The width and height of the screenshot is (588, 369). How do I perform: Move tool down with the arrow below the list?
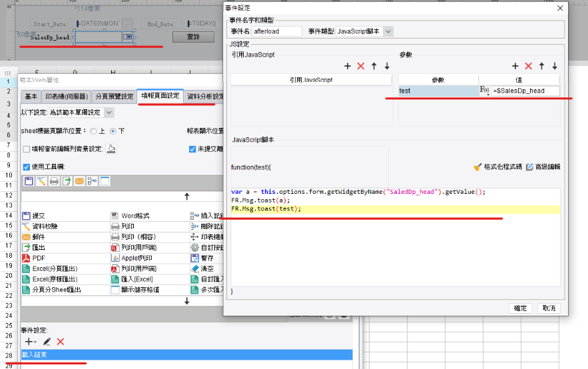pos(186,301)
